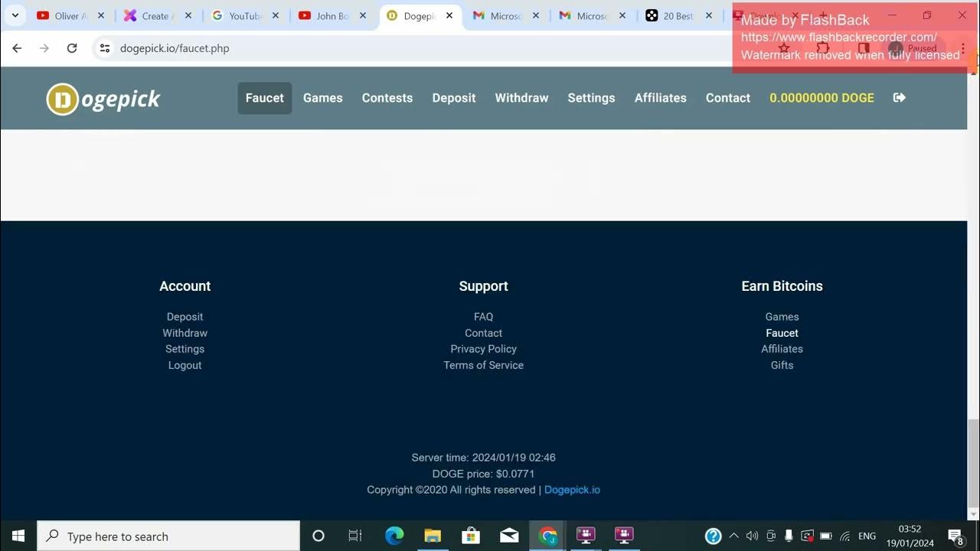Switch to the John Bo YouTube tab
This screenshot has width=980, height=551.
(331, 15)
